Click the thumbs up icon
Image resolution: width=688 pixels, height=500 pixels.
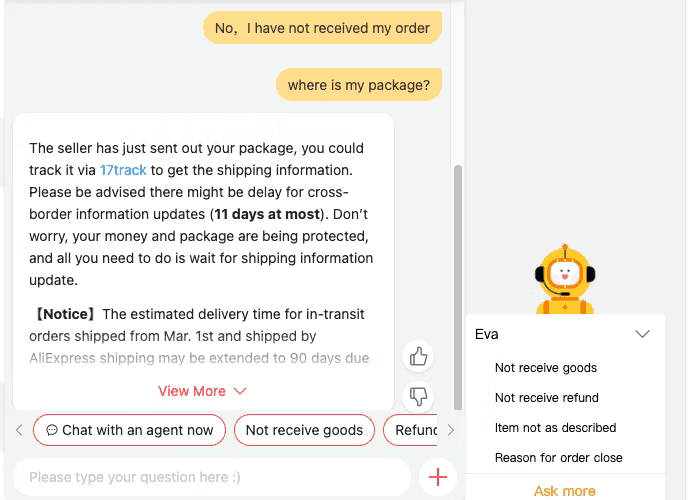pyautogui.click(x=418, y=356)
